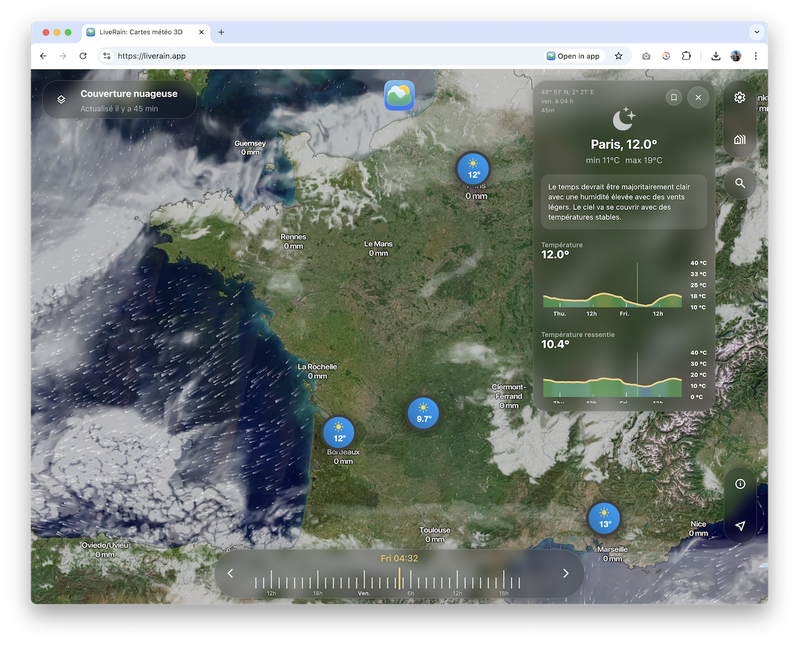This screenshot has width=799, height=645.
Task: Toggle the 3D buildings map view icon
Action: pyautogui.click(x=740, y=140)
